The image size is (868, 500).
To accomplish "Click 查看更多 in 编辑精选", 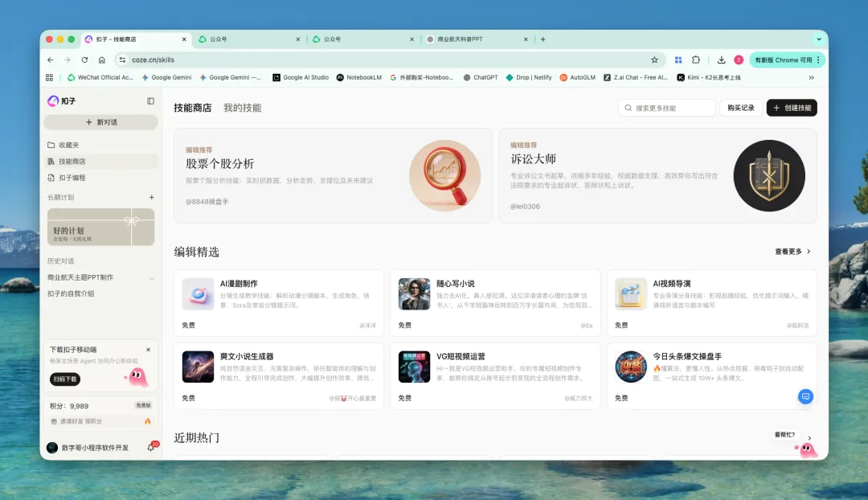I will (x=792, y=252).
